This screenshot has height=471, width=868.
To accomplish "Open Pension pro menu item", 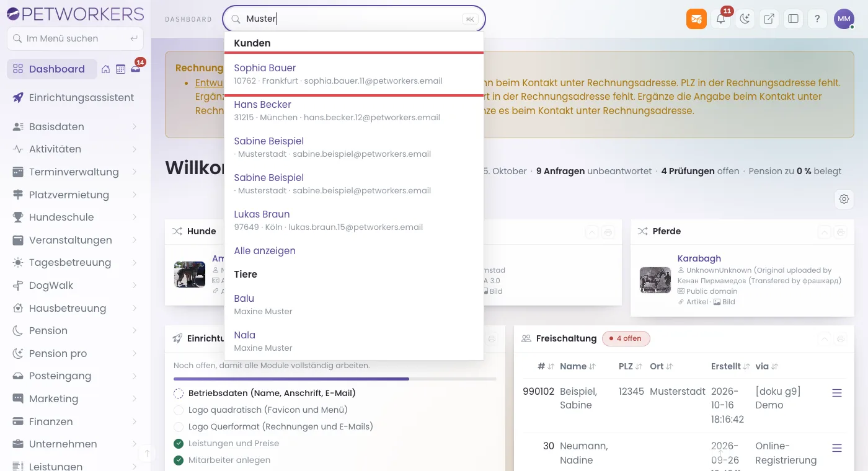I will tap(75, 353).
